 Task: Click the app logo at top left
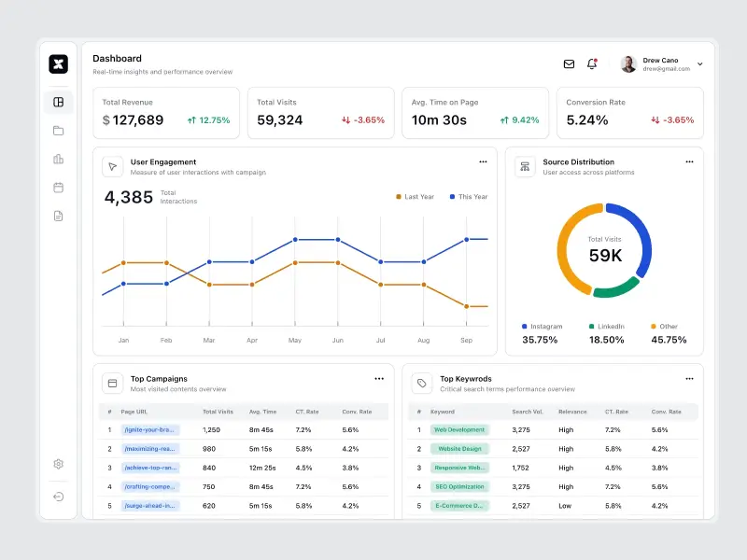pos(59,63)
